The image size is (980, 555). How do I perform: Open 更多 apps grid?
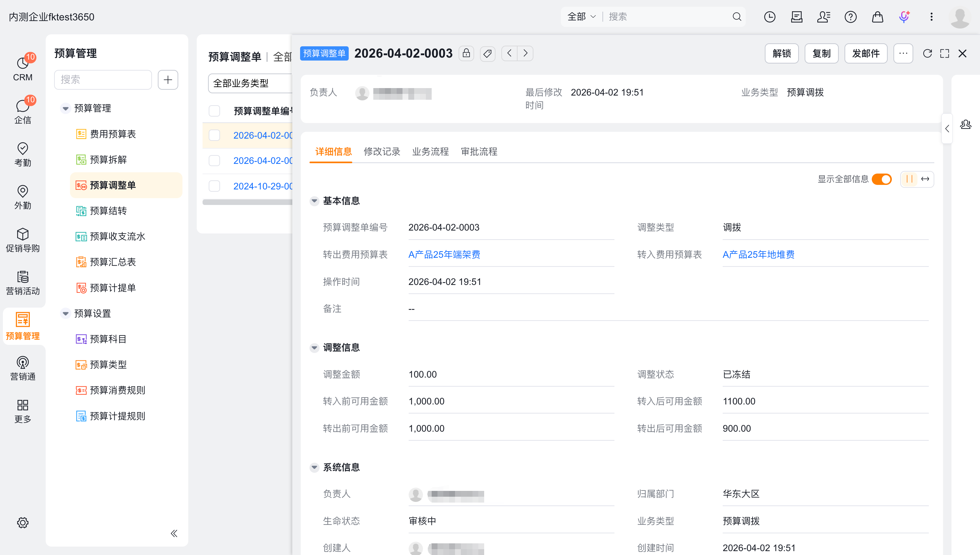pyautogui.click(x=23, y=411)
